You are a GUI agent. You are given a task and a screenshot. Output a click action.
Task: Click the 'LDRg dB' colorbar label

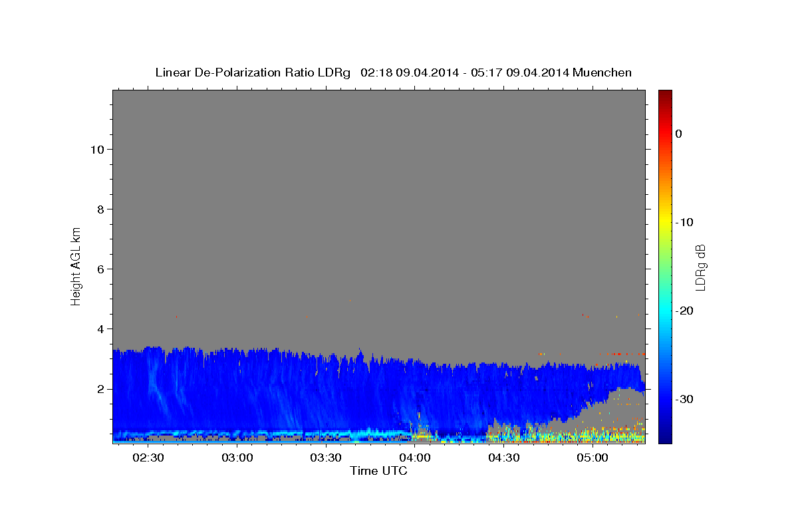[x=700, y=267]
